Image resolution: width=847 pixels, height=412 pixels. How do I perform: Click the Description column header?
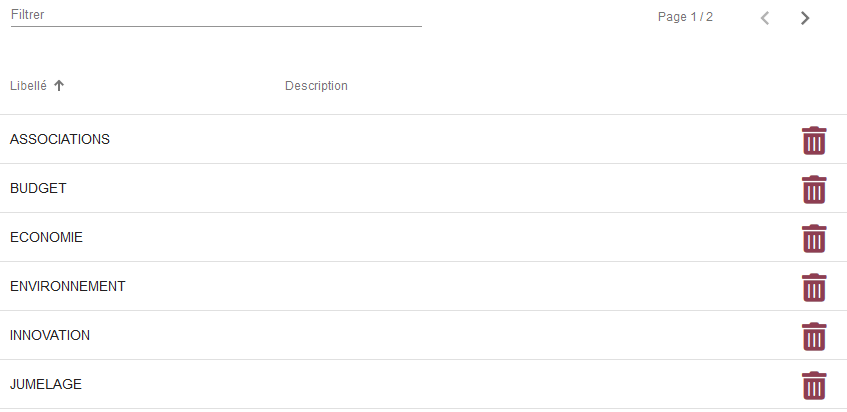pyautogui.click(x=316, y=86)
